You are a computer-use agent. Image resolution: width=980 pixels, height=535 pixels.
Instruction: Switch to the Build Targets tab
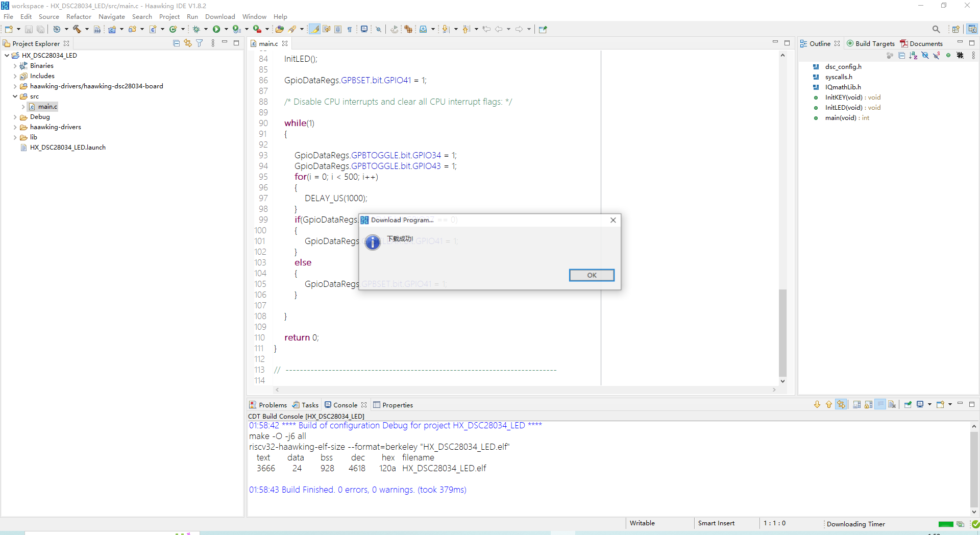point(871,43)
